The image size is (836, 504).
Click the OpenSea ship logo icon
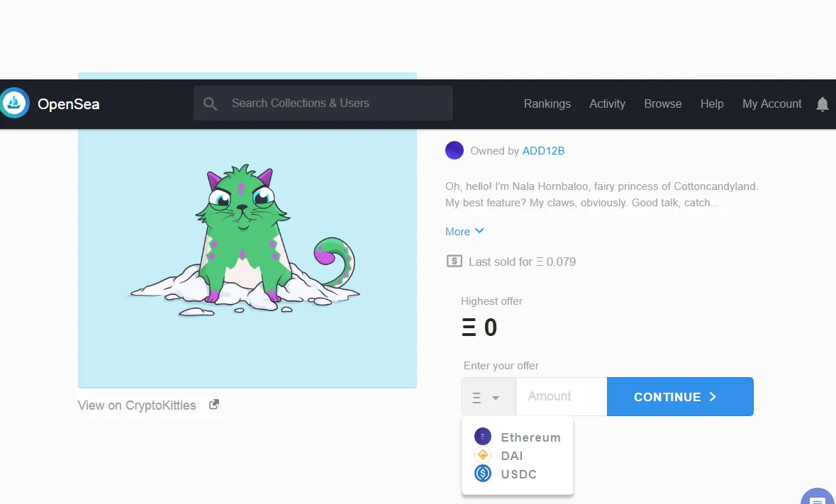coord(14,103)
